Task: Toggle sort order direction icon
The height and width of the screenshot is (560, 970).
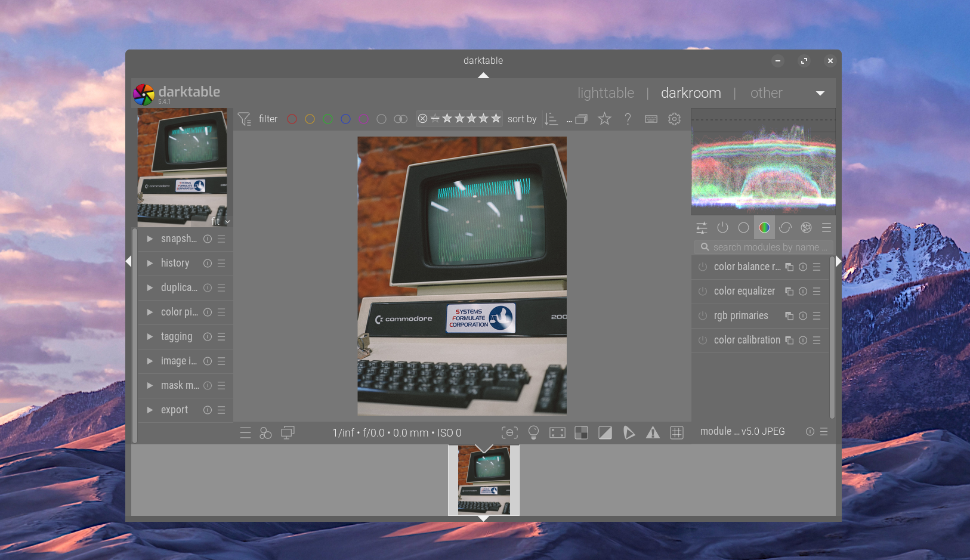Action: pos(551,119)
